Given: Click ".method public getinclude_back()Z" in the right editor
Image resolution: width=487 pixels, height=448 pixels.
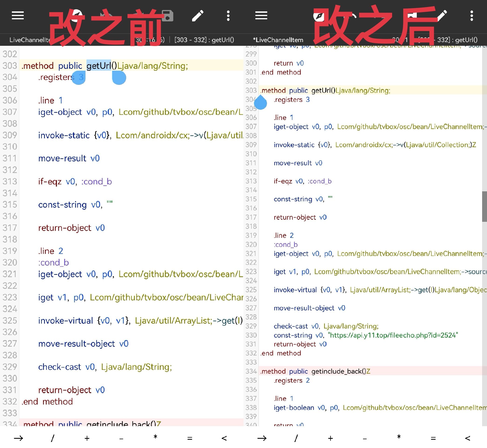Looking at the screenshot, I should (x=315, y=371).
